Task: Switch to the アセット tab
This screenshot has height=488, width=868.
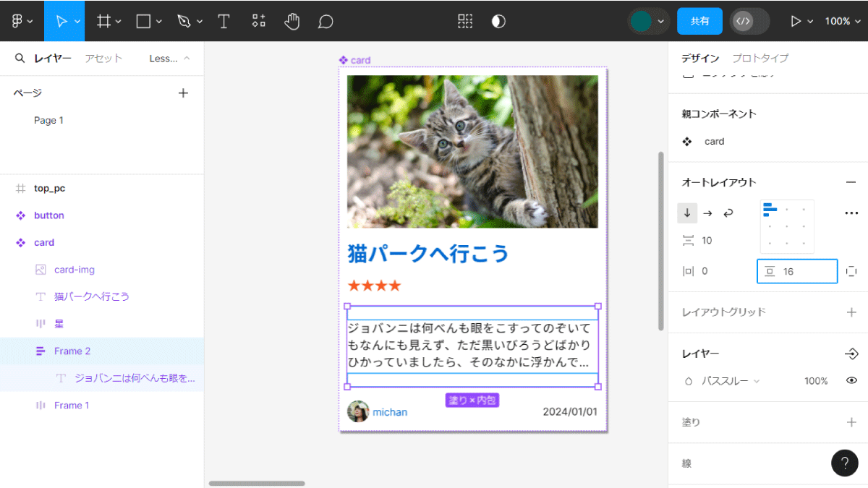Action: coord(103,59)
